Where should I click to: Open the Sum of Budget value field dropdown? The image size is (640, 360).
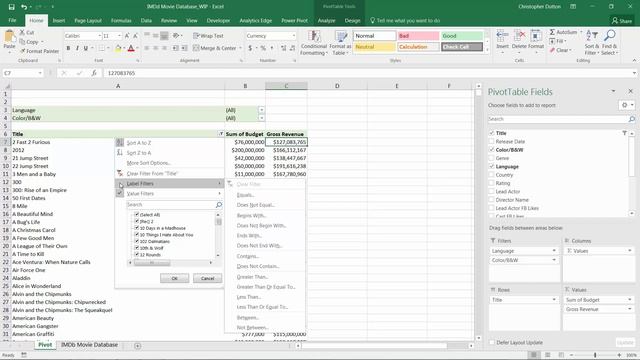point(629,300)
